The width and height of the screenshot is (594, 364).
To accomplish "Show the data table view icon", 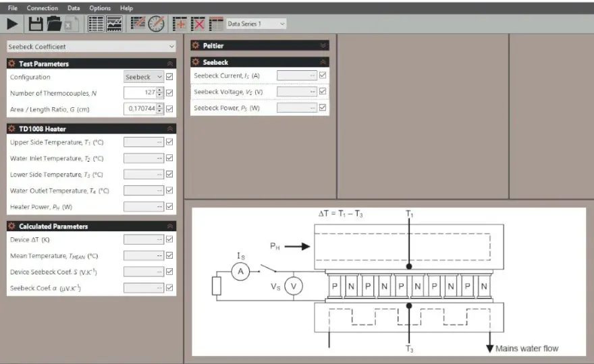I will click(96, 24).
